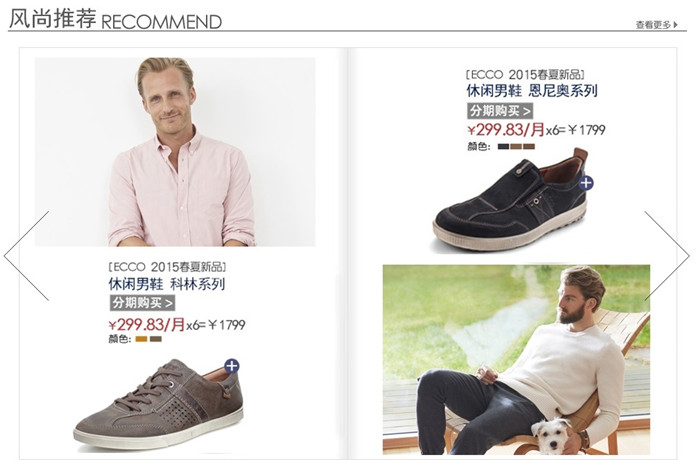Click the 风尚推荐 RECOMMEND section heading
Screen dimensions: 700x468
click(115, 20)
